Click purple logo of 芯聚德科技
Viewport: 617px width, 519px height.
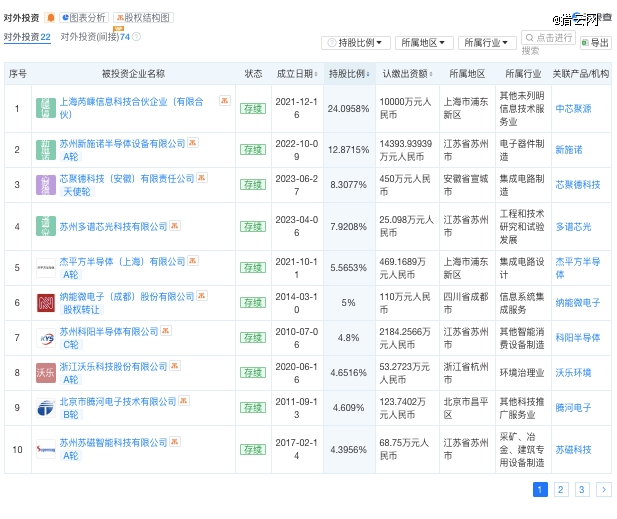pyautogui.click(x=46, y=185)
